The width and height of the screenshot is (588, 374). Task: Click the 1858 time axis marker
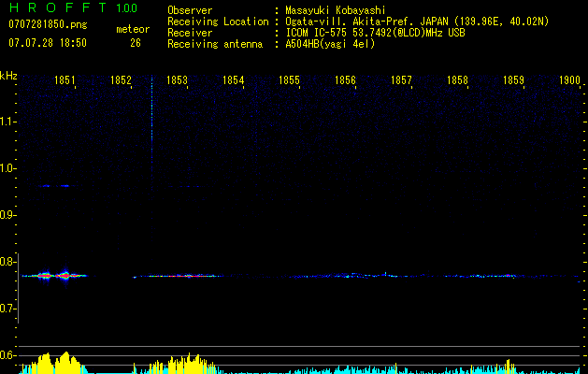pos(457,80)
